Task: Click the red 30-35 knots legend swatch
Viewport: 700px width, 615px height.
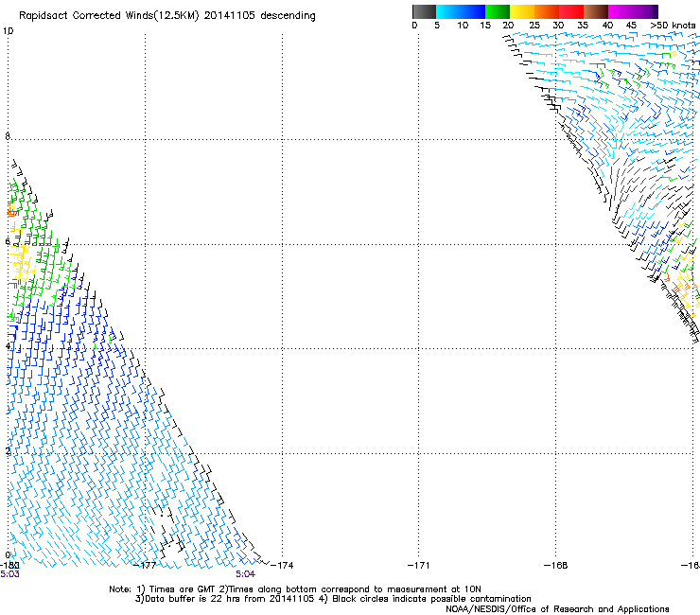Action: click(571, 11)
